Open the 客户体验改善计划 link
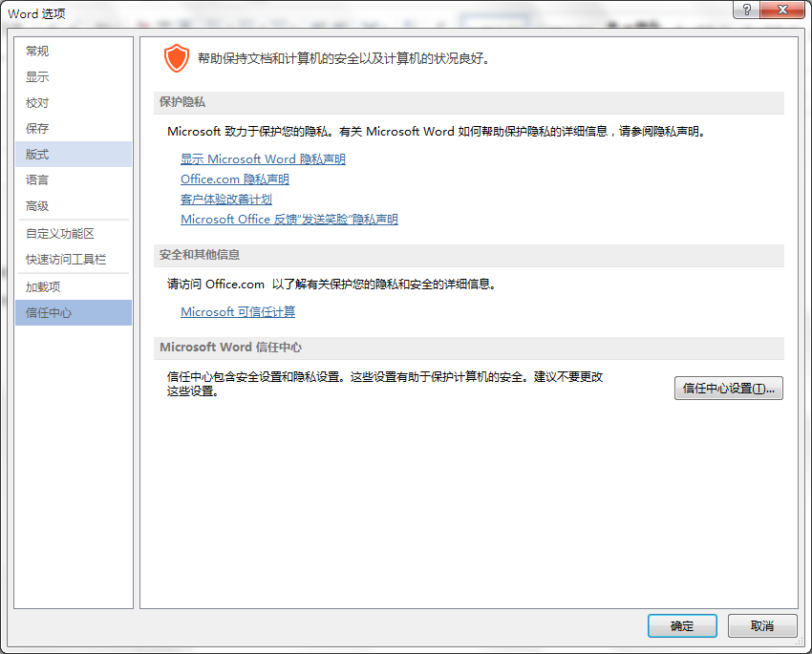The width and height of the screenshot is (812, 654). point(226,200)
